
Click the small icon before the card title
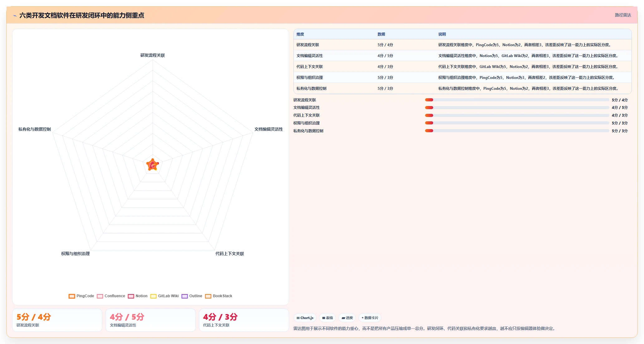pos(15,16)
